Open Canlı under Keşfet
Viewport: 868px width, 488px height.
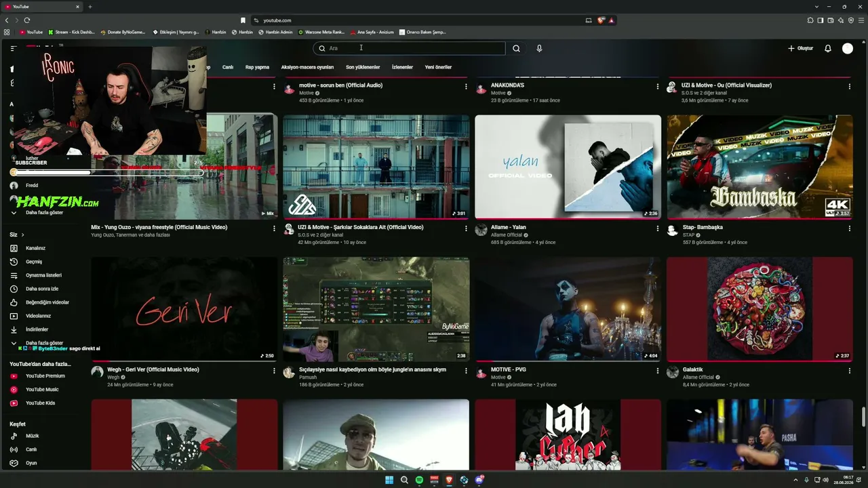click(45, 449)
